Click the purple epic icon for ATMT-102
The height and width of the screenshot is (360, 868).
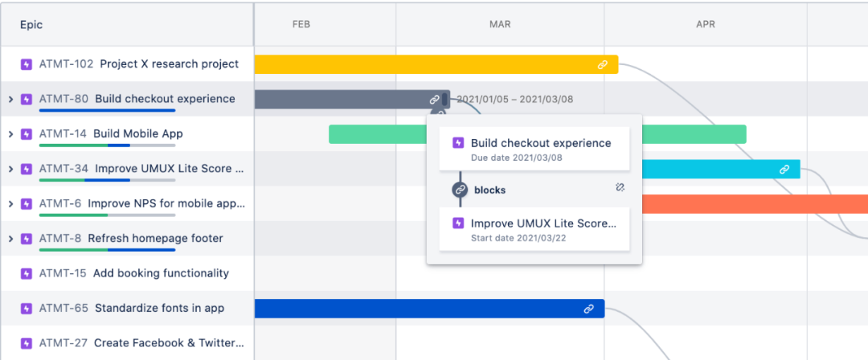tap(26, 64)
